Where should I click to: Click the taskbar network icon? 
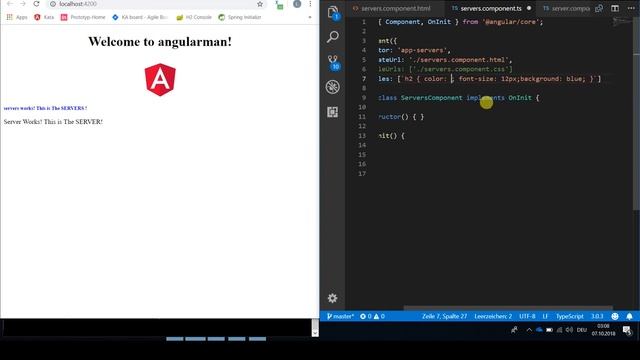coord(560,330)
